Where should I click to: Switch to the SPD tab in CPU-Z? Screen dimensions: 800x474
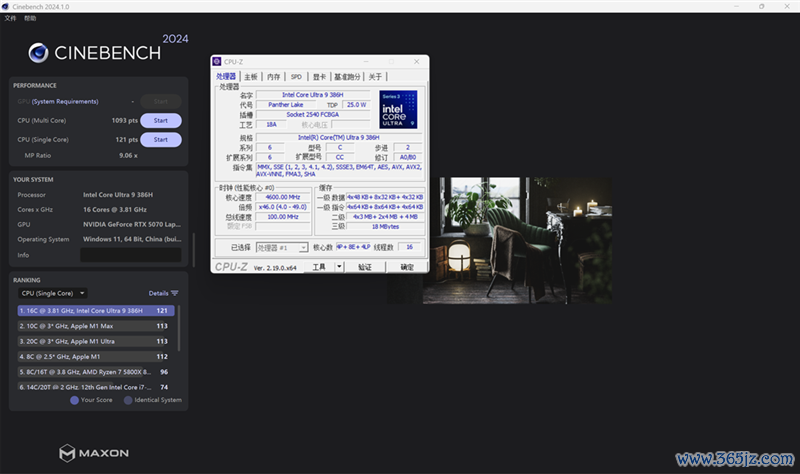coord(296,77)
